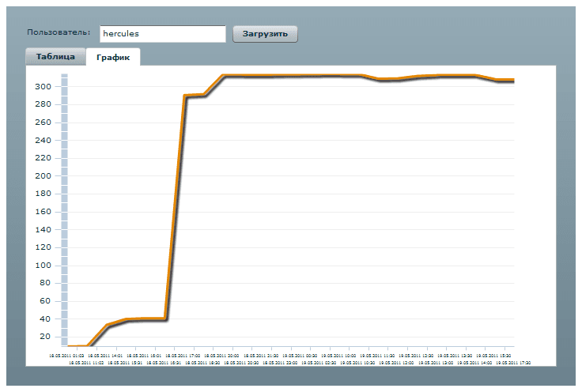
Task: Click the x-axis label ending 23:00
Action: pos(280,363)
